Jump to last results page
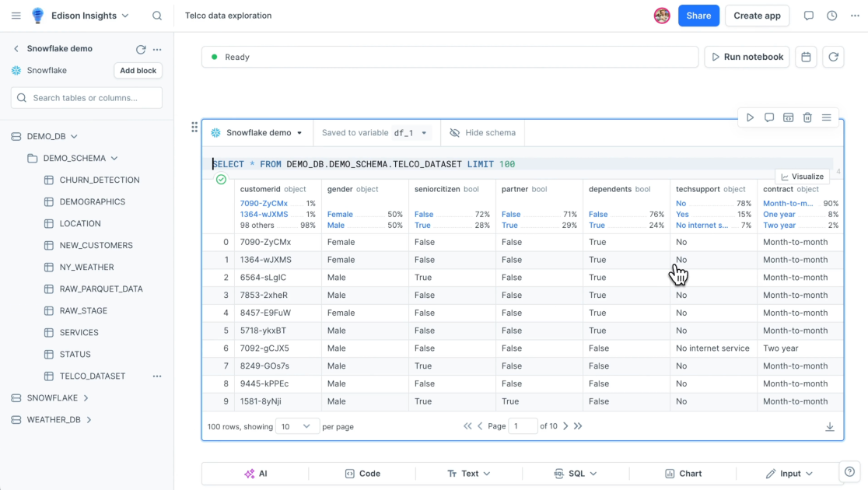This screenshot has width=868, height=490. pos(578,425)
